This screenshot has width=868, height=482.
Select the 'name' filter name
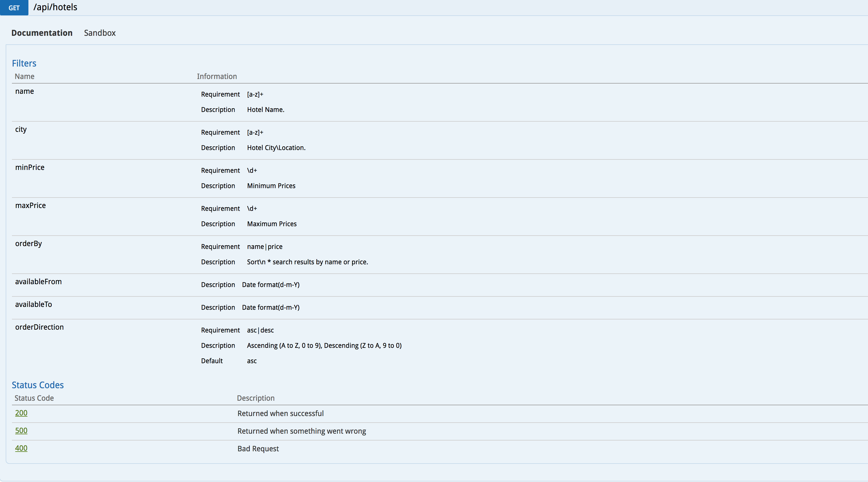click(x=25, y=91)
